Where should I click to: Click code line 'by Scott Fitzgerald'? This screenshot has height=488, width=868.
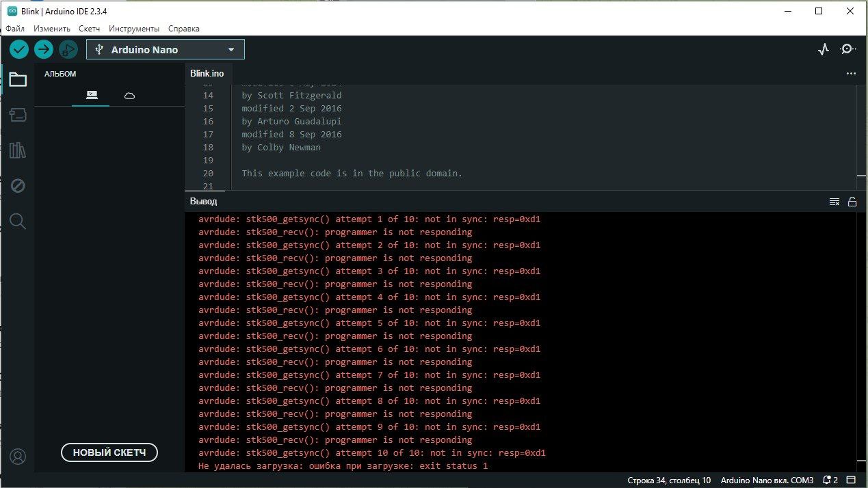[291, 95]
